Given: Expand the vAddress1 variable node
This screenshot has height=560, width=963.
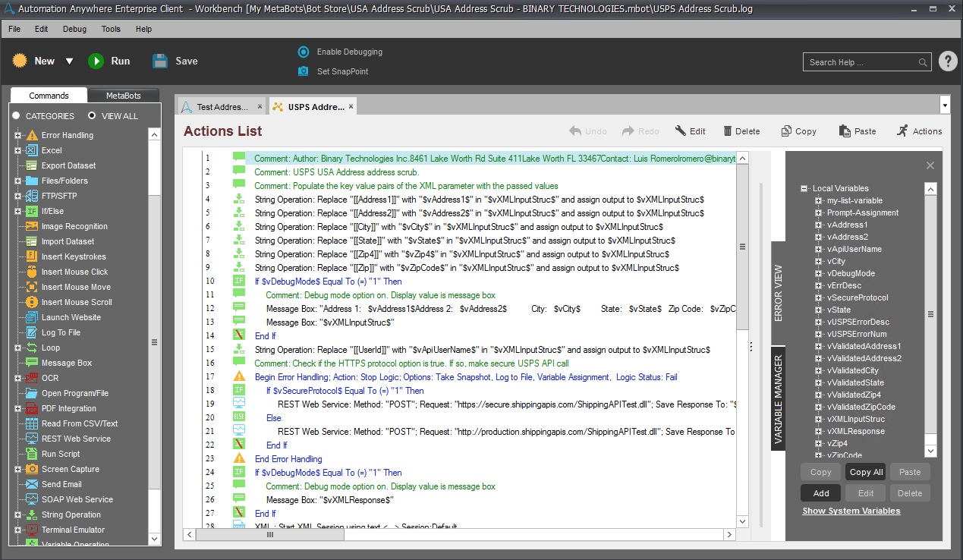Looking at the screenshot, I should [x=819, y=225].
